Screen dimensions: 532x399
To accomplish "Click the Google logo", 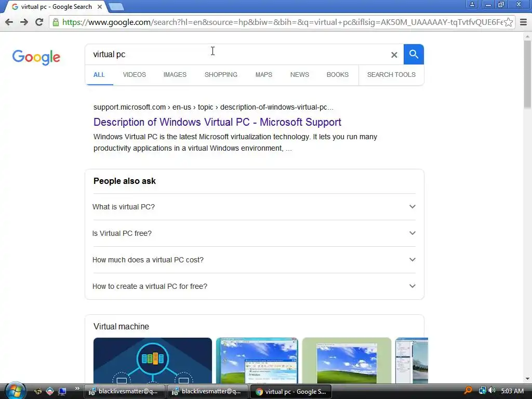I will point(36,57).
